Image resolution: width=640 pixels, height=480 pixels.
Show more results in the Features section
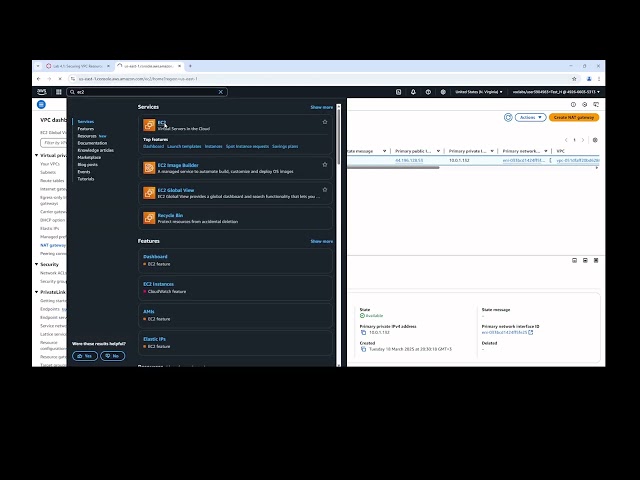coord(322,241)
